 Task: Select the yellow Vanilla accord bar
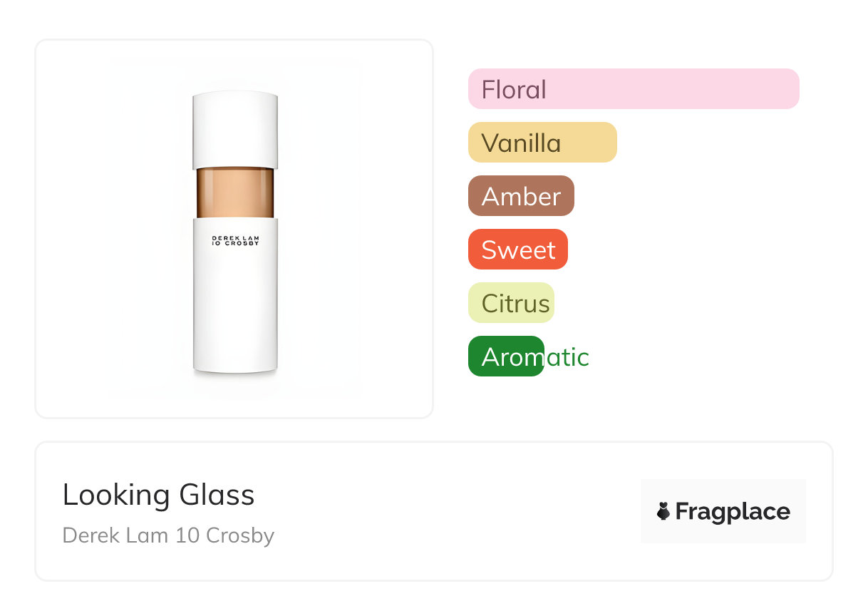[x=542, y=143]
